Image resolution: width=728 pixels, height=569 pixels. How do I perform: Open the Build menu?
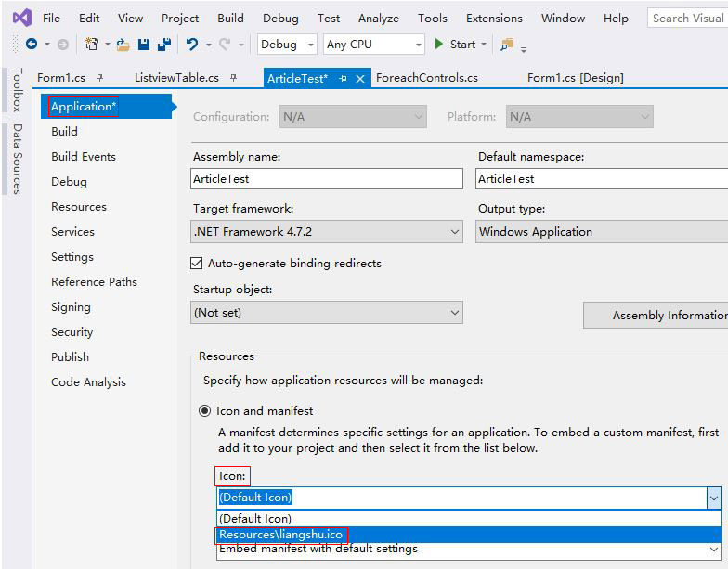pos(230,19)
